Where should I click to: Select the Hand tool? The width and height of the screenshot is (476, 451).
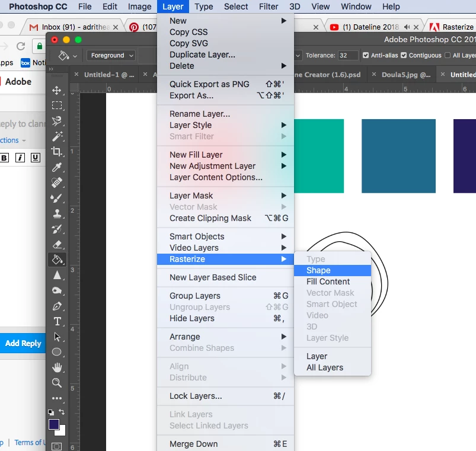click(57, 367)
